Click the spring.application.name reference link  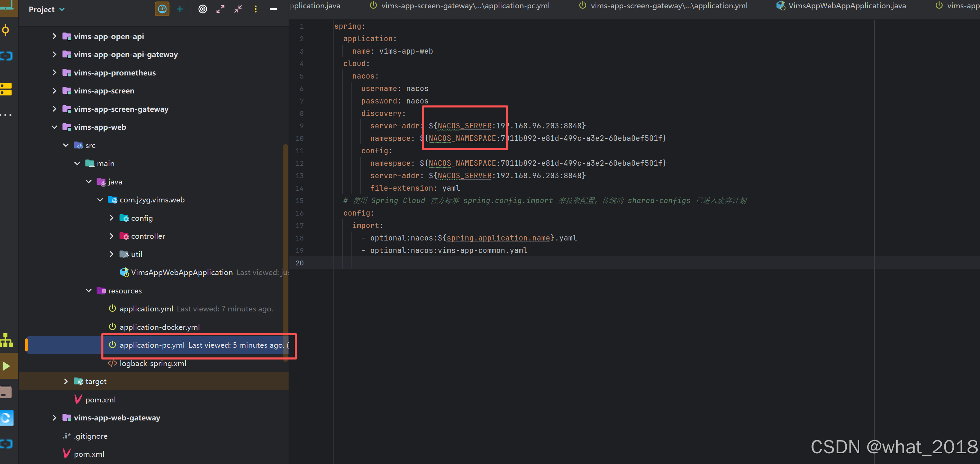click(x=498, y=238)
